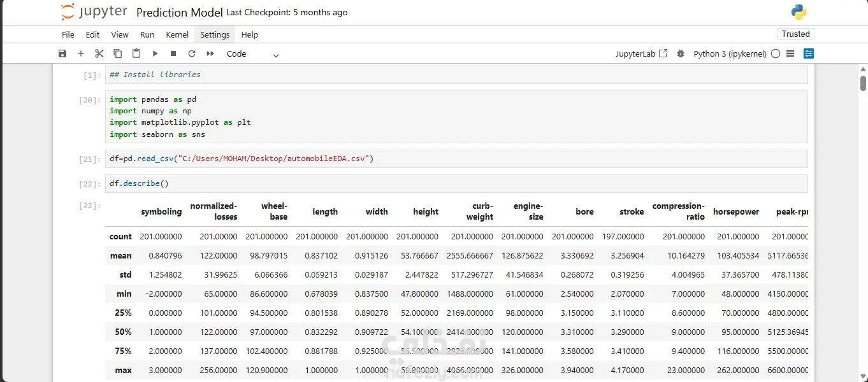The width and height of the screenshot is (868, 382).
Task: Click the 'wheel-base' column header
Action: pos(274,211)
